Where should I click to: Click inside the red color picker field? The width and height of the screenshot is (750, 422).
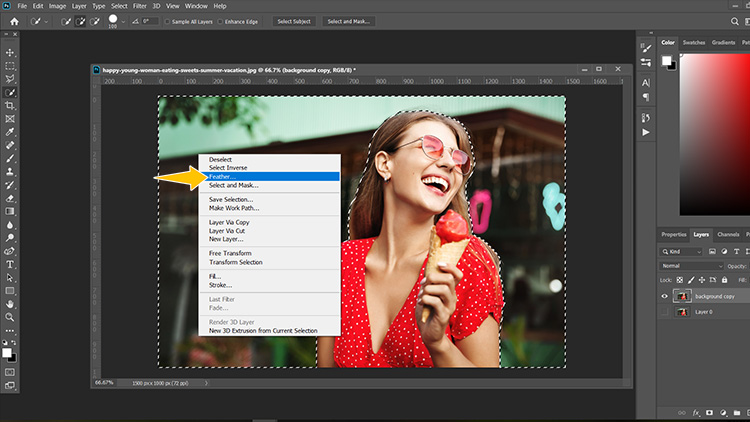tap(715, 134)
